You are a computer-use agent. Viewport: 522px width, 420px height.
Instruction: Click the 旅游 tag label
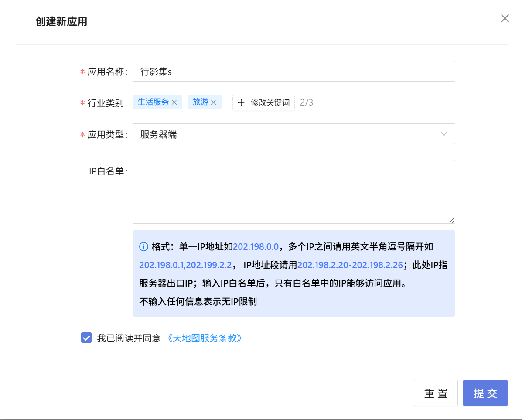(201, 102)
